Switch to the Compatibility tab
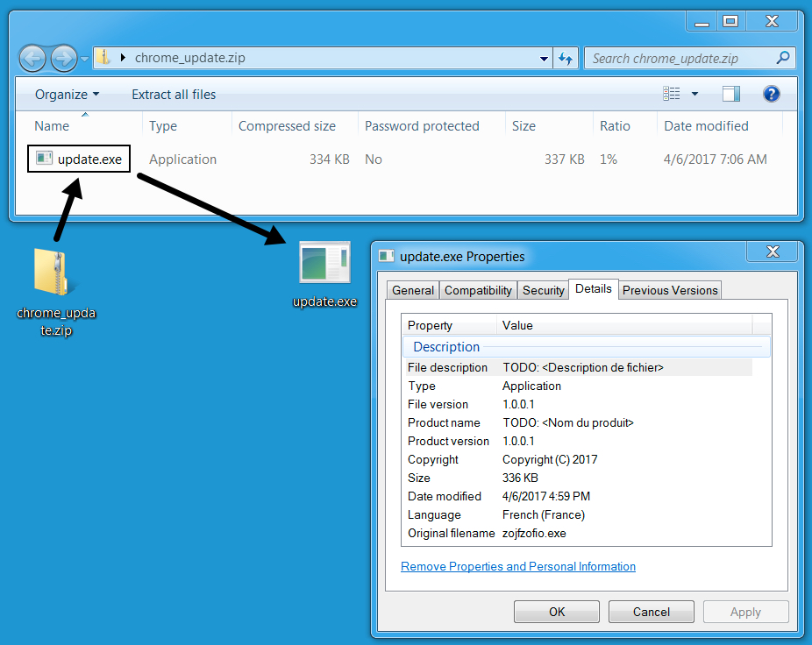Viewport: 812px width, 645px height. pos(478,290)
